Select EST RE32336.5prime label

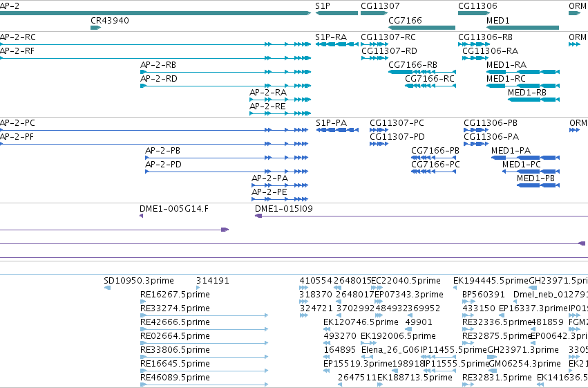coord(497,322)
